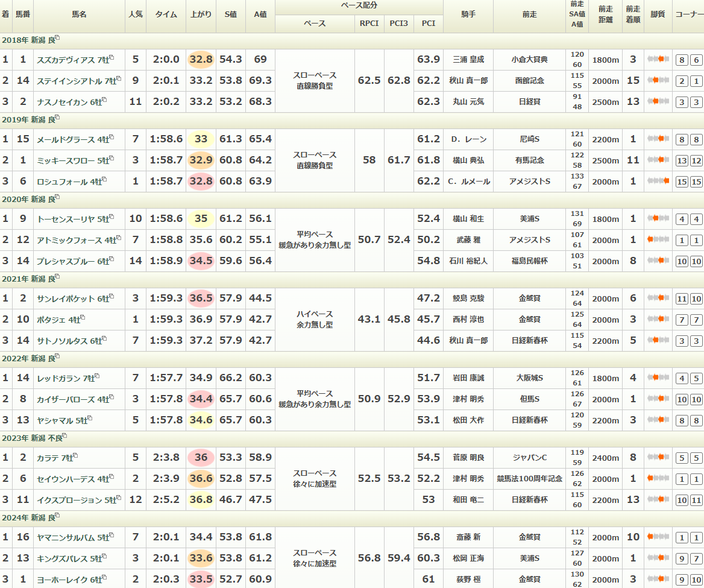Image resolution: width=704 pixels, height=588 pixels.
Task: Click the external-link icon after ヤマニンサルバム 5牡
Action: coord(112,536)
